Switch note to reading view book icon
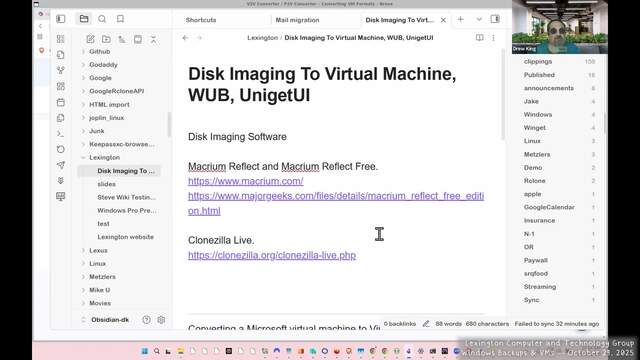This screenshot has width=640, height=360. coord(480,38)
